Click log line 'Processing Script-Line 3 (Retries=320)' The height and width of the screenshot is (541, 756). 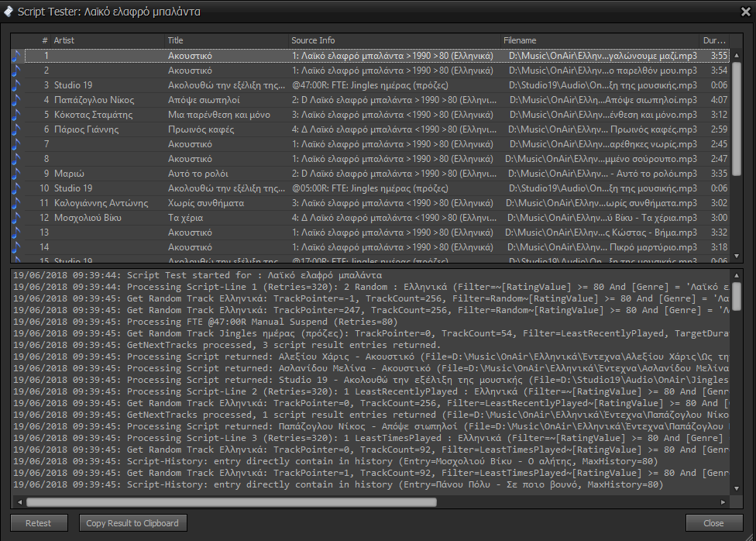(371, 438)
